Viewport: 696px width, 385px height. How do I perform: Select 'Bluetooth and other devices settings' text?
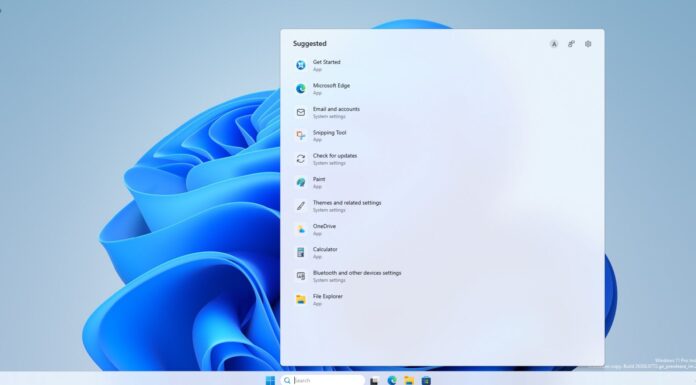[357, 273]
